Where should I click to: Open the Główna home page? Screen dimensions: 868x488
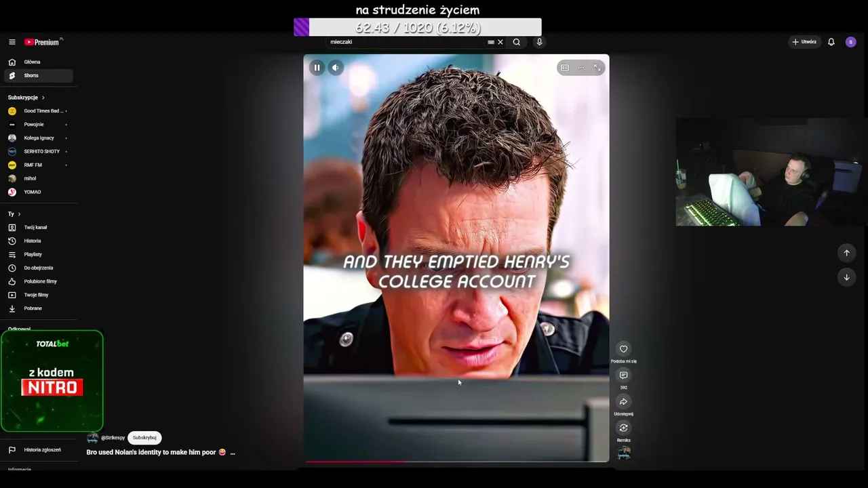[x=38, y=62]
